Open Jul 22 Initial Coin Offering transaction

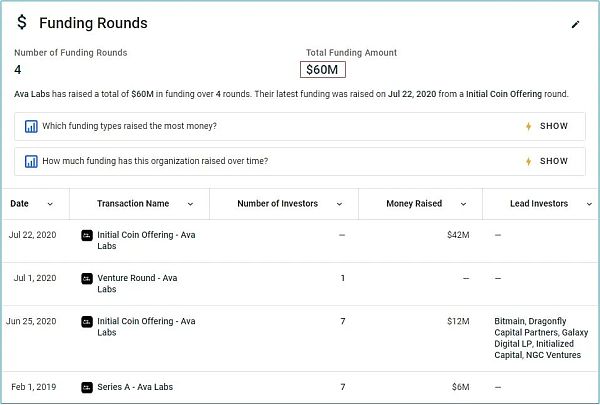click(x=145, y=235)
